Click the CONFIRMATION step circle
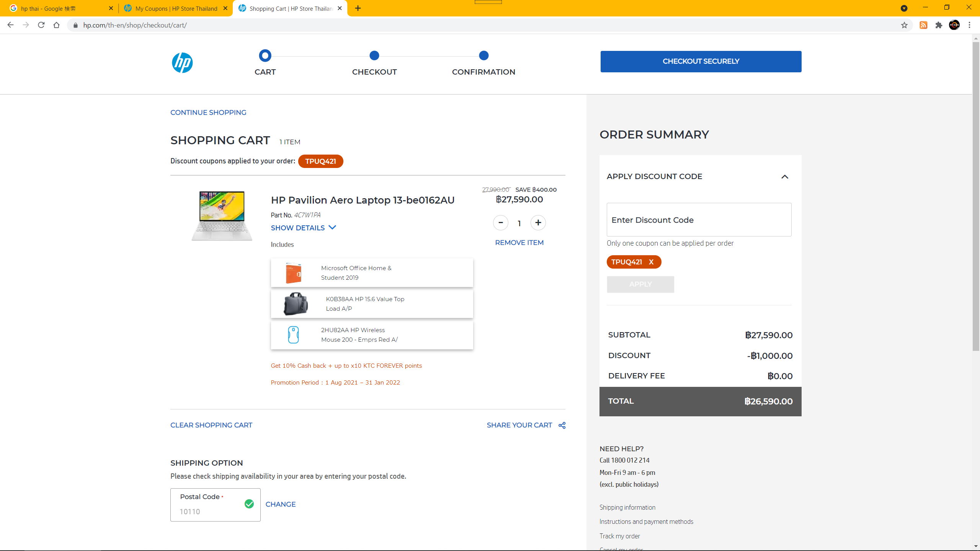980x551 pixels. click(x=484, y=55)
